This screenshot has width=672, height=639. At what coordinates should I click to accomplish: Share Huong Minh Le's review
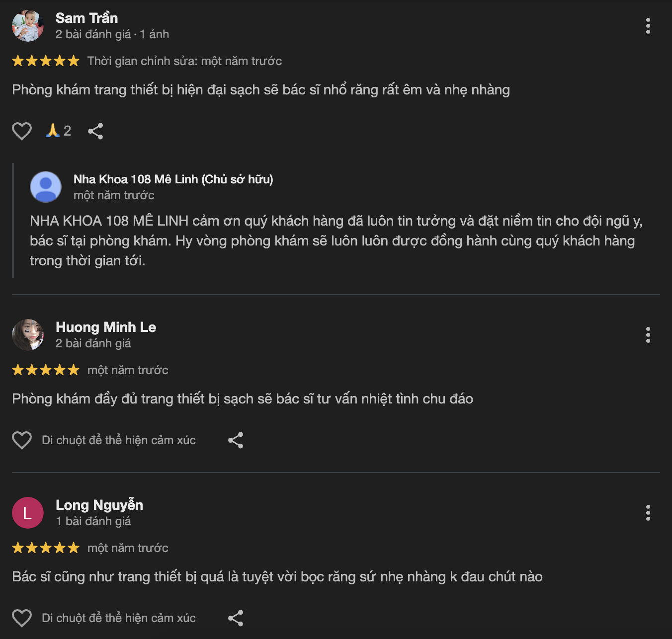(x=236, y=440)
